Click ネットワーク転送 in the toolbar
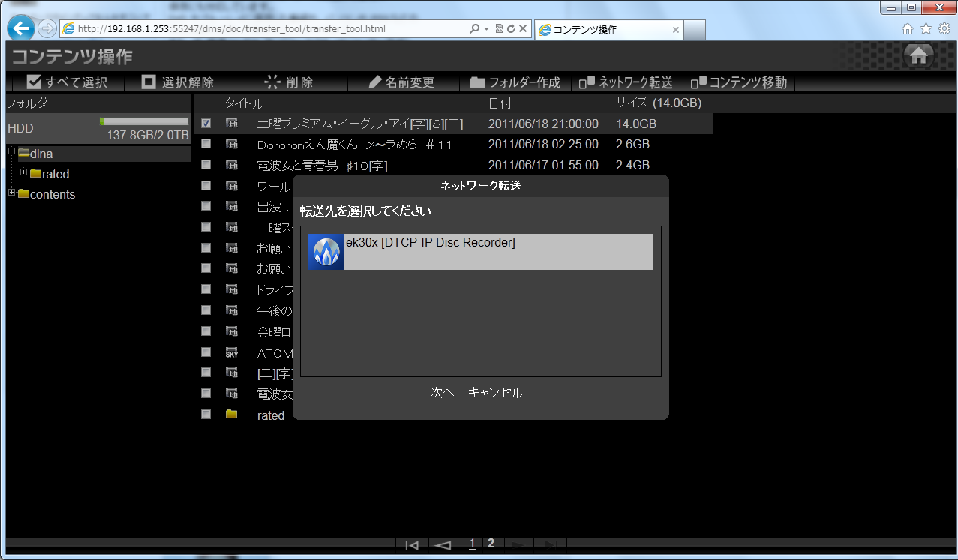 [x=626, y=82]
